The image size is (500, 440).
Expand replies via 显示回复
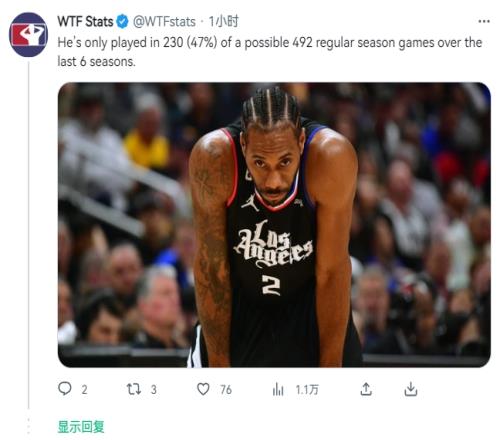(81, 427)
